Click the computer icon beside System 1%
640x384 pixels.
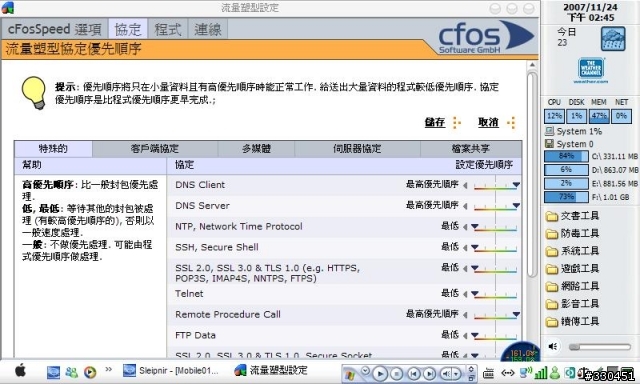549,131
